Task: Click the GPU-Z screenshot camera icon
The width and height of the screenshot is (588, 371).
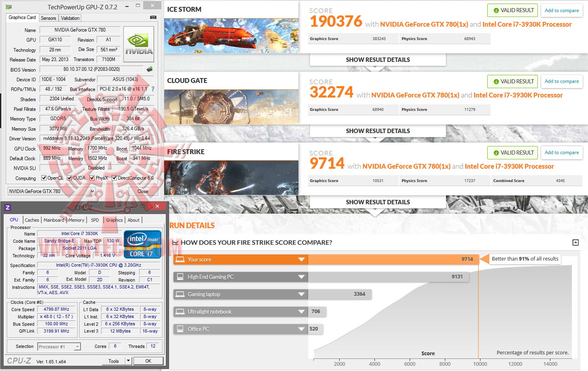Action: (153, 17)
